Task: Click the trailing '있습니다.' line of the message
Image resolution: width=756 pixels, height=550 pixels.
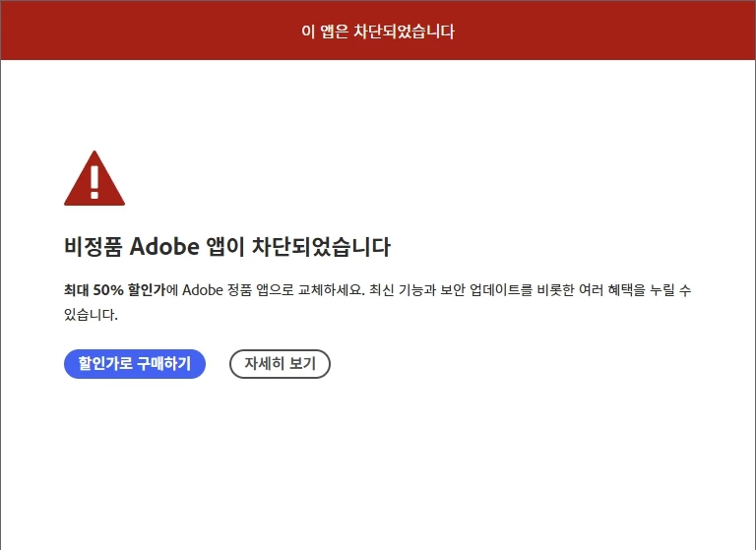Action: [x=92, y=315]
